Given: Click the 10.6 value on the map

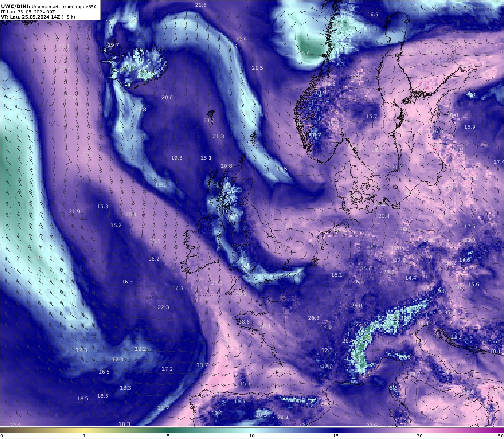Looking at the screenshot, I should pos(465,260).
